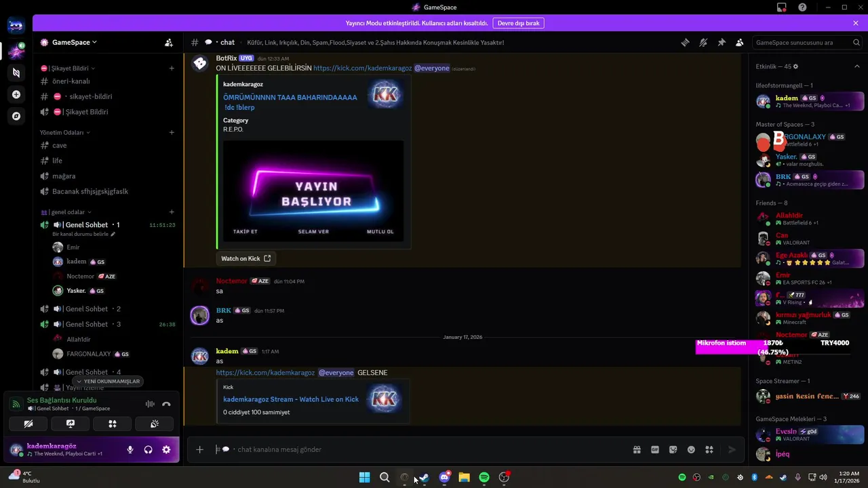Collapse the Yönetim Odaları category
The image size is (868, 488).
(x=65, y=132)
